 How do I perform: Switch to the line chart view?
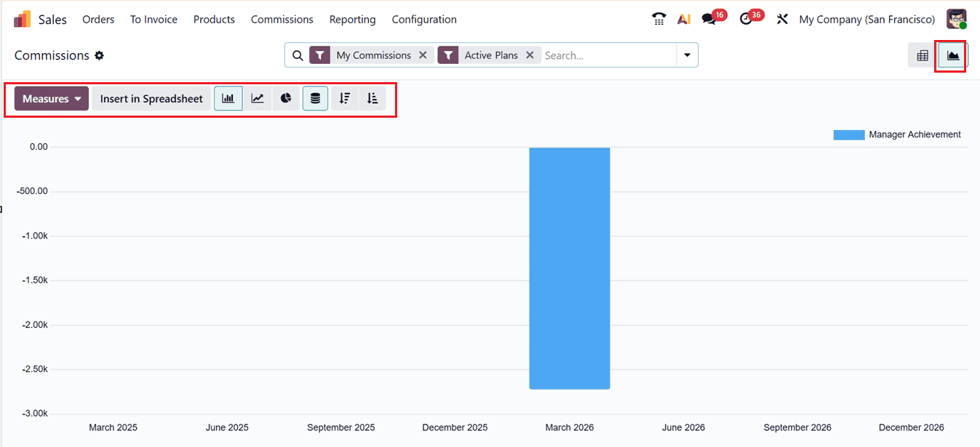(257, 98)
